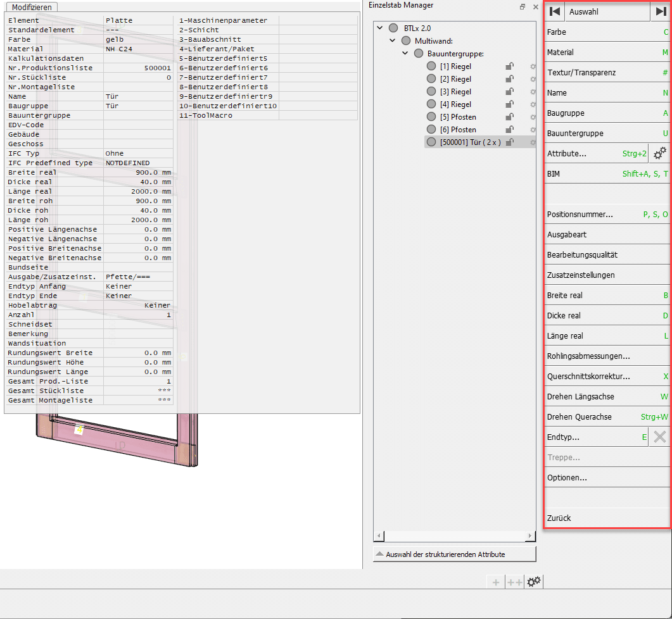Click single plus icon at bottom

pos(496,582)
